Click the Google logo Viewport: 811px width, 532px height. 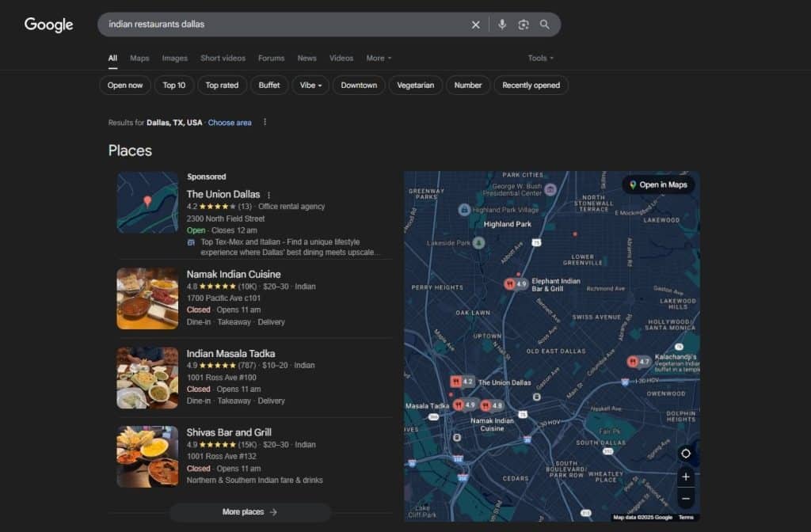click(48, 25)
